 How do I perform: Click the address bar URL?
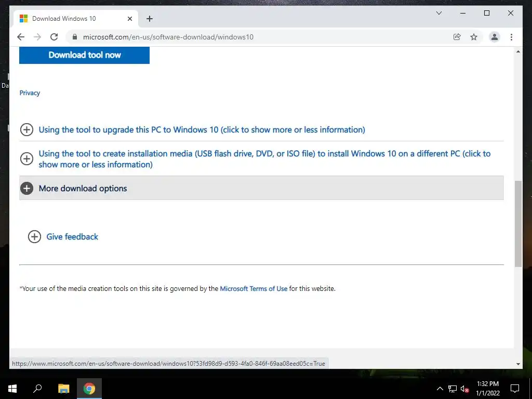[x=168, y=37]
